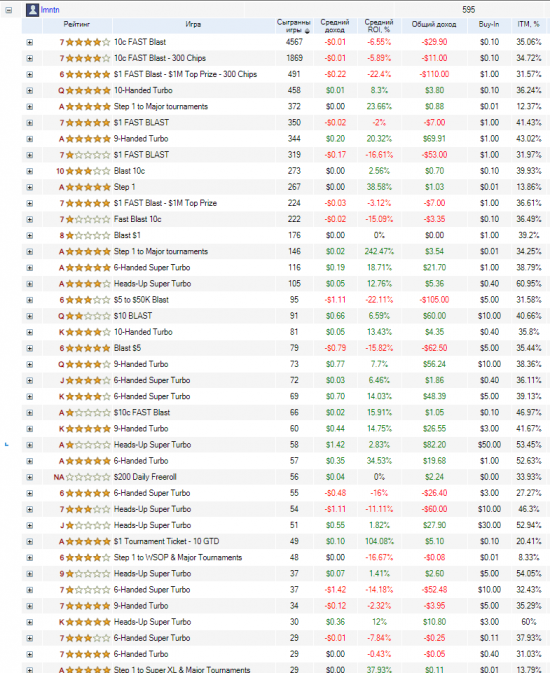Screen dimensions: 550x673
Task: Click star rating of $1 FAST BLAST with 319 games
Action: click(x=88, y=155)
